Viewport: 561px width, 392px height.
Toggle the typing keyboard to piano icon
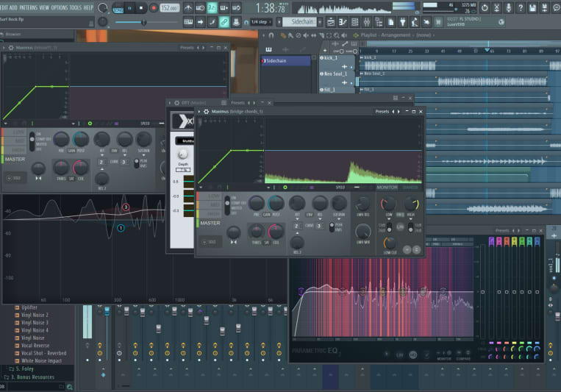(188, 22)
